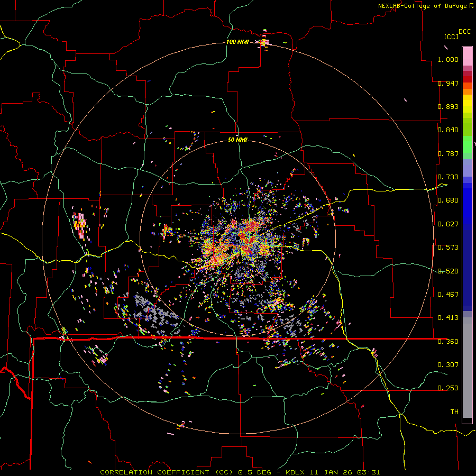Screen dimensions: 476x476
Task: Pick the red color band on scale
Action: click(x=467, y=79)
